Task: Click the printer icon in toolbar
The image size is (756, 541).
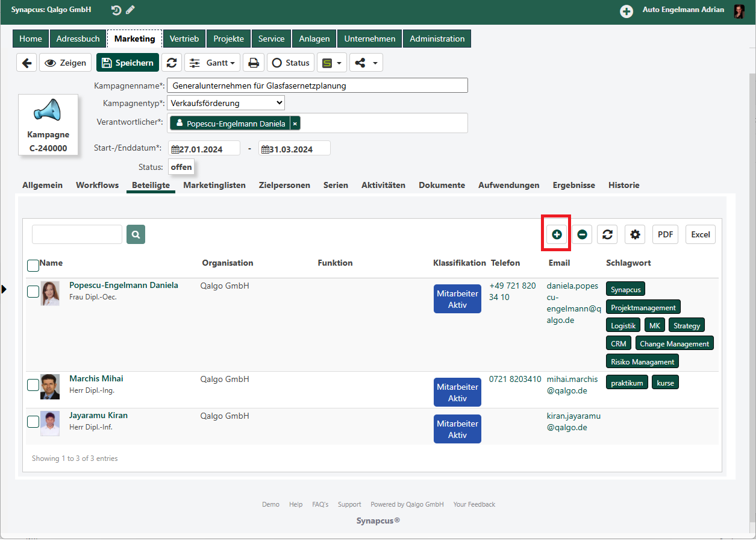Action: point(254,63)
